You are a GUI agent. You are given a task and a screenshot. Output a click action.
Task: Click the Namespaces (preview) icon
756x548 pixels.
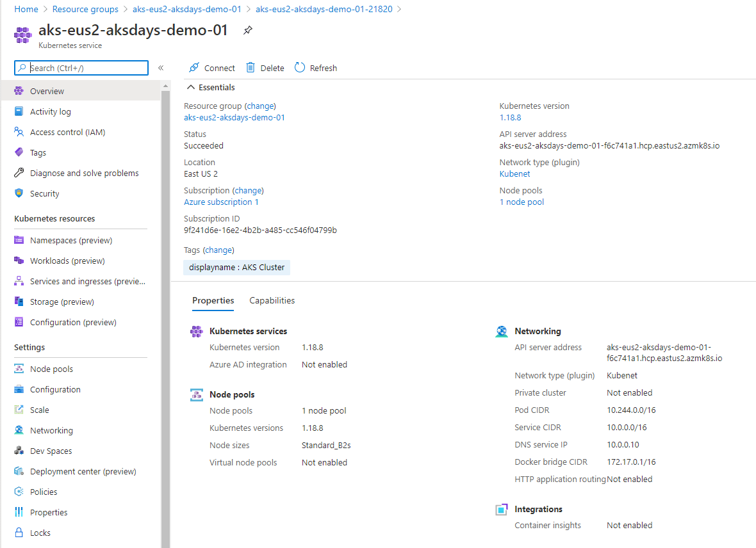[x=19, y=240]
